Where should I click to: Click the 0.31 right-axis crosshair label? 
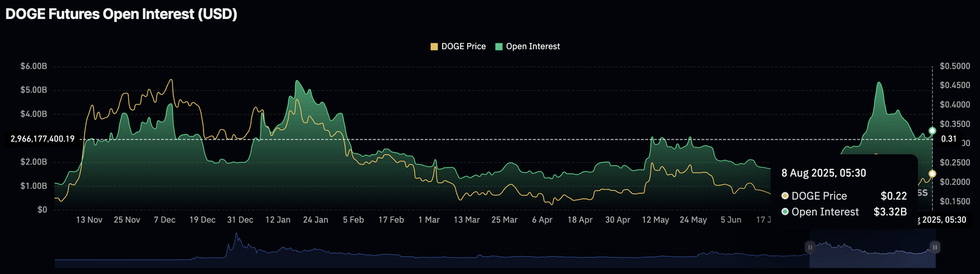tap(948, 139)
